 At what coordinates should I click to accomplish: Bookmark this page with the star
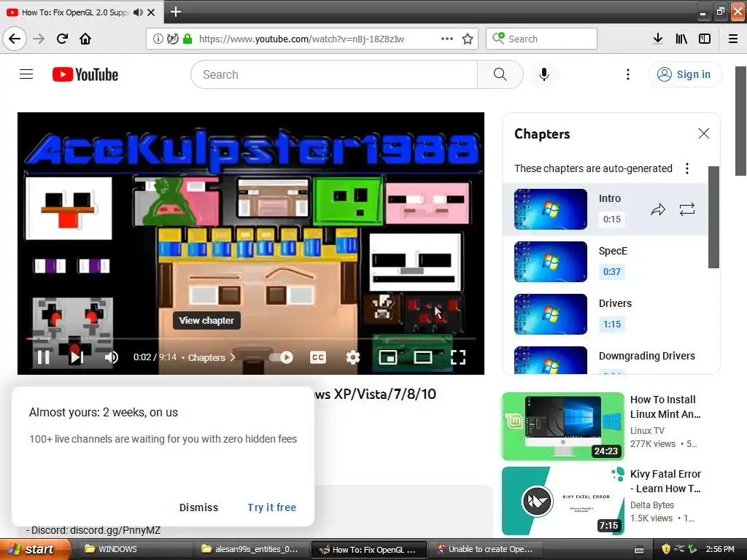pos(468,39)
